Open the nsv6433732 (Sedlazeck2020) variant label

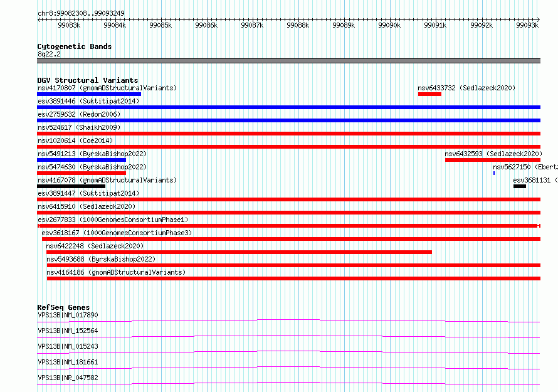click(466, 88)
